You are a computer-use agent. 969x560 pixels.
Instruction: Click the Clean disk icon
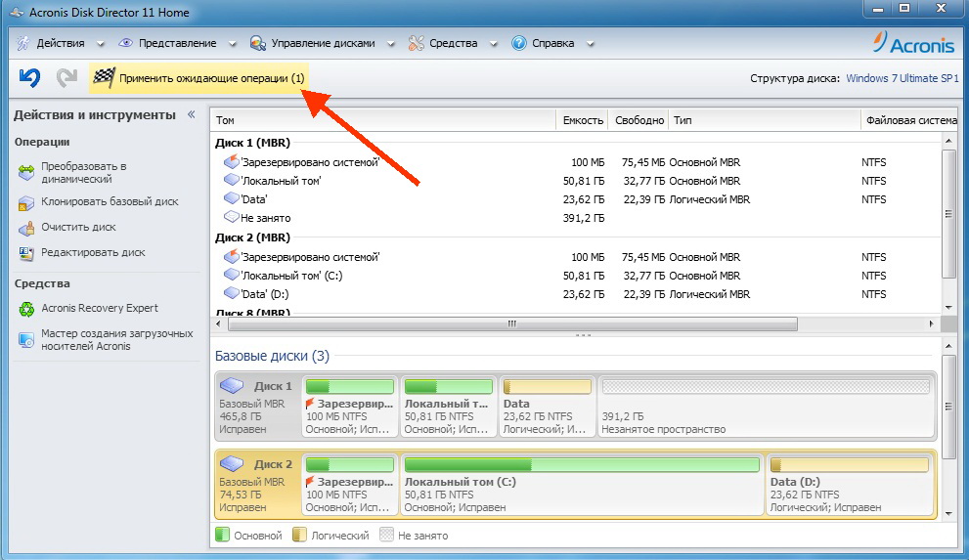click(25, 228)
